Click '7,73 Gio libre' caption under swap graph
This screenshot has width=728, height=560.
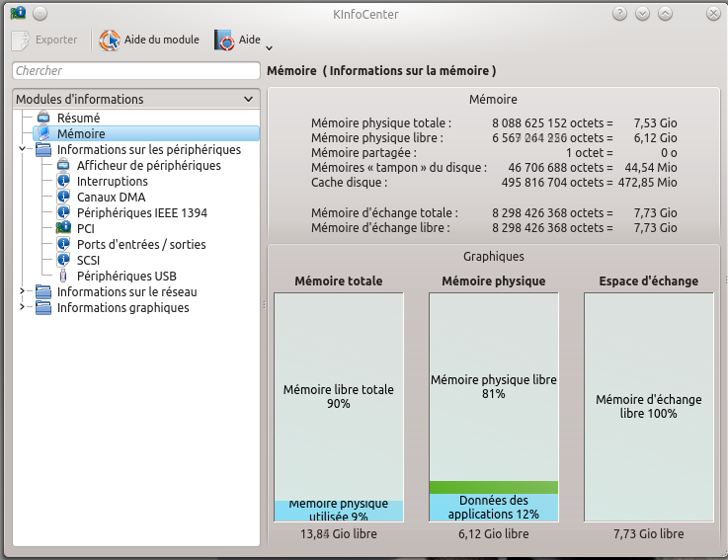[649, 534]
